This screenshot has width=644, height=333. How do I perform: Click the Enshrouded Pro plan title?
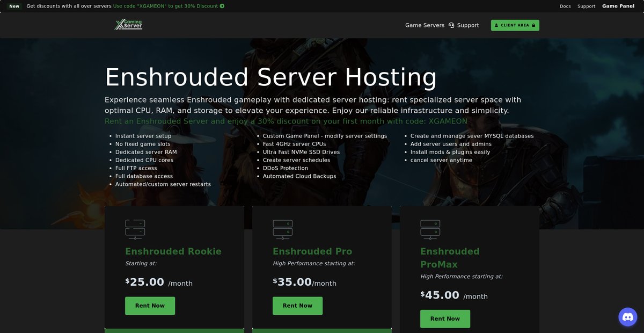tap(312, 251)
